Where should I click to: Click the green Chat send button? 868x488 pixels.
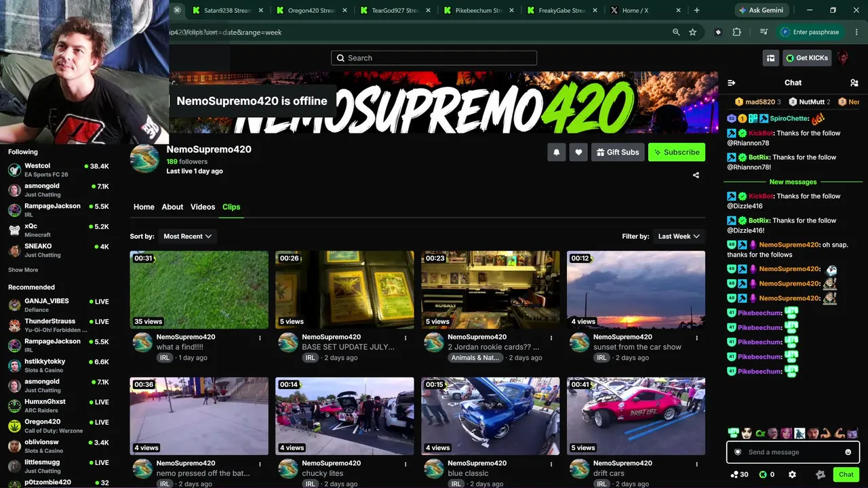coord(846,474)
